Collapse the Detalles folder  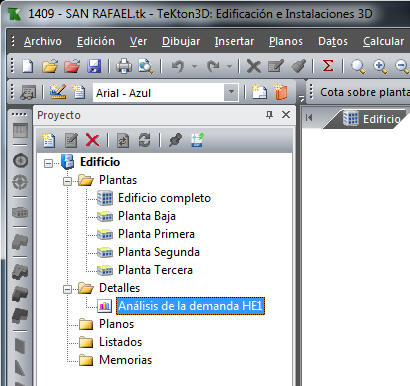(x=67, y=289)
